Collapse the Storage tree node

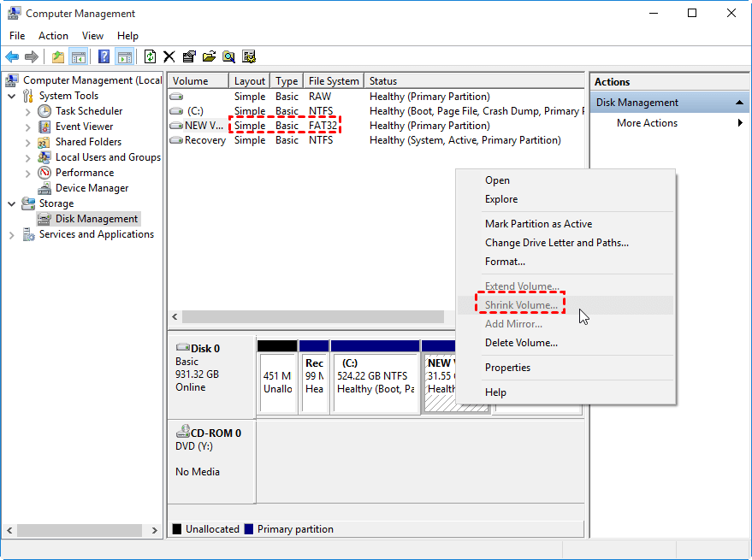click(11, 203)
